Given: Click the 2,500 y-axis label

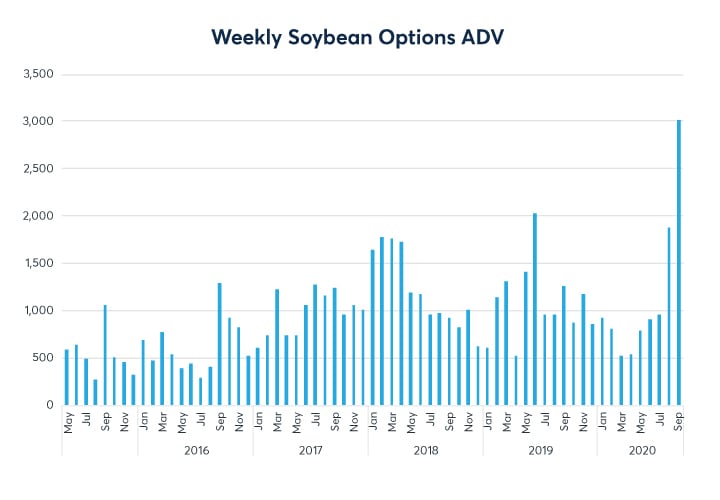Looking at the screenshot, I should coord(37,168).
